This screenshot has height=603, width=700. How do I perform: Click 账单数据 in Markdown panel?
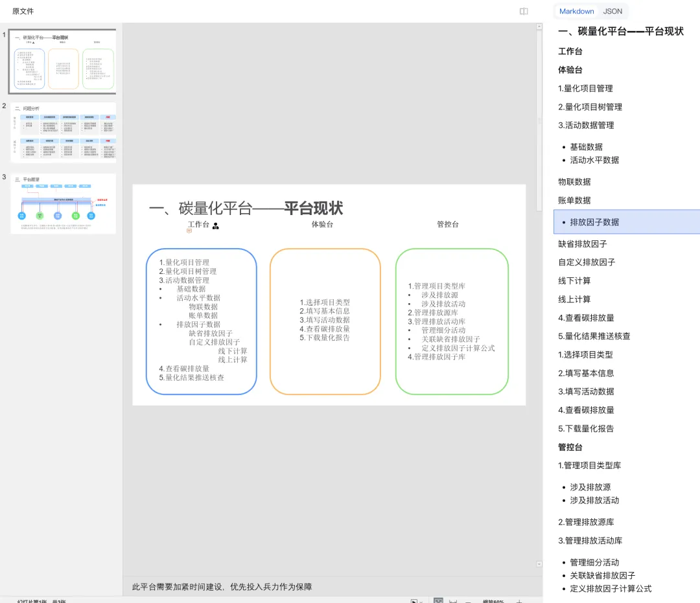click(x=574, y=201)
